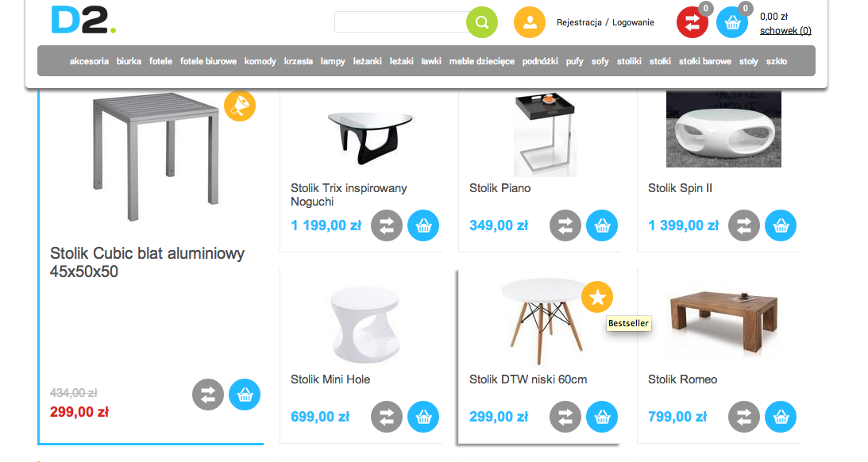Click the promotion megaphone badge on Stolik Cubic
868x462 pixels.
point(240,105)
